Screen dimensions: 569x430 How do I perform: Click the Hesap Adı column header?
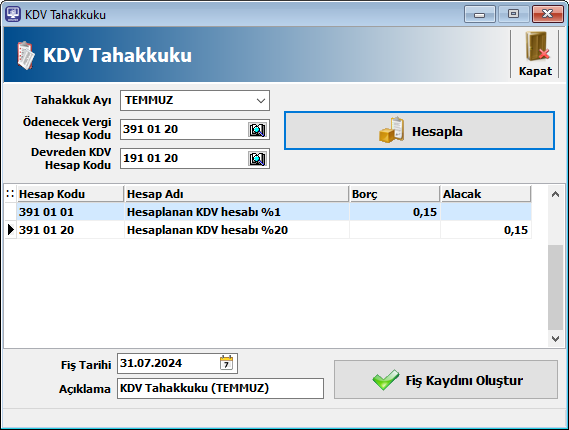pos(237,194)
